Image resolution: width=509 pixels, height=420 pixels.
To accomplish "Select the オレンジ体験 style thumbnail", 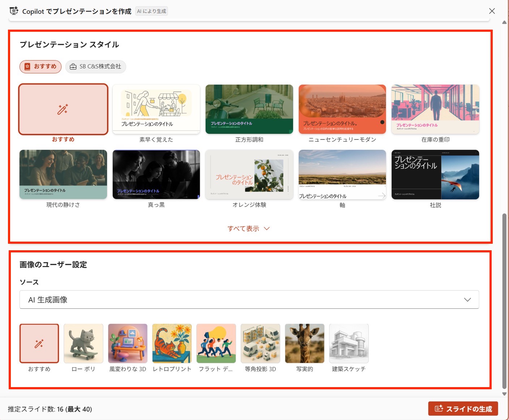I will 249,175.
